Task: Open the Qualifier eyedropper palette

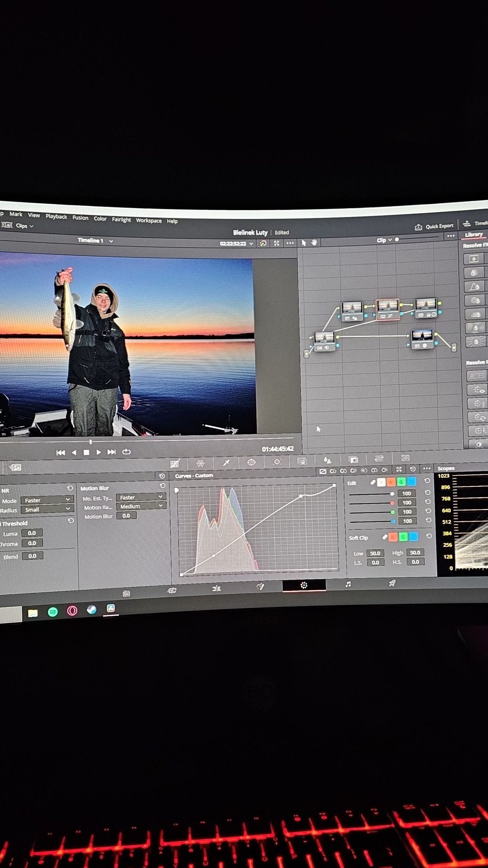Action: [226, 462]
